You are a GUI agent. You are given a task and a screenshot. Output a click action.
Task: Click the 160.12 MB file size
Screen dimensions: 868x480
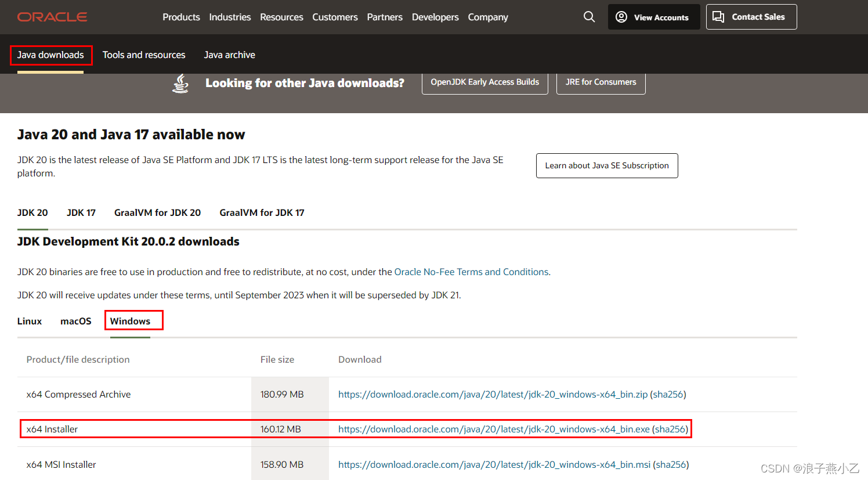tap(281, 429)
